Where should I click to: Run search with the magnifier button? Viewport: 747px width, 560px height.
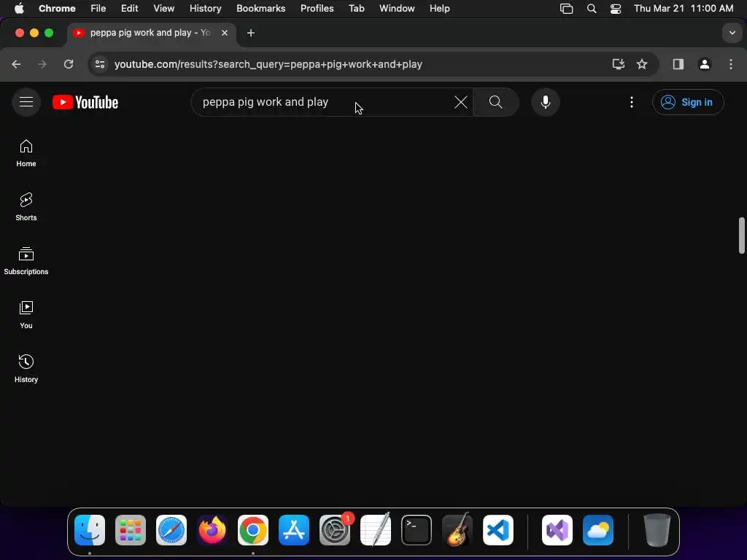496,102
